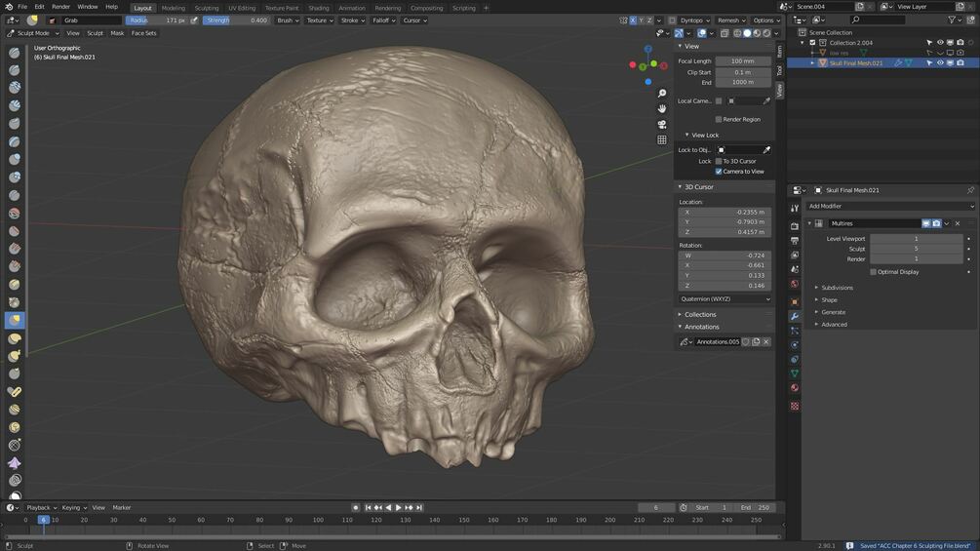The image size is (980, 551).
Task: Expand the Collections panel
Action: pos(699,314)
